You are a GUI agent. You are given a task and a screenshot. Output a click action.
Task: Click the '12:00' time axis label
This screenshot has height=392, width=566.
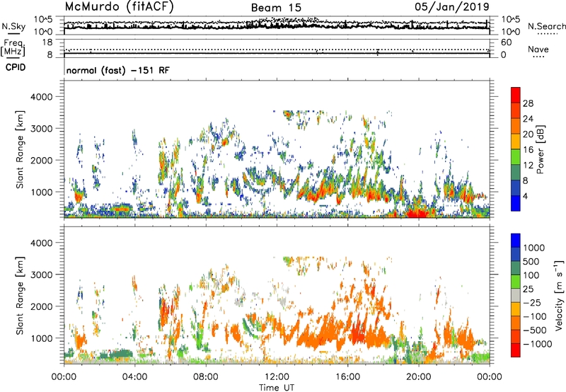click(x=277, y=377)
